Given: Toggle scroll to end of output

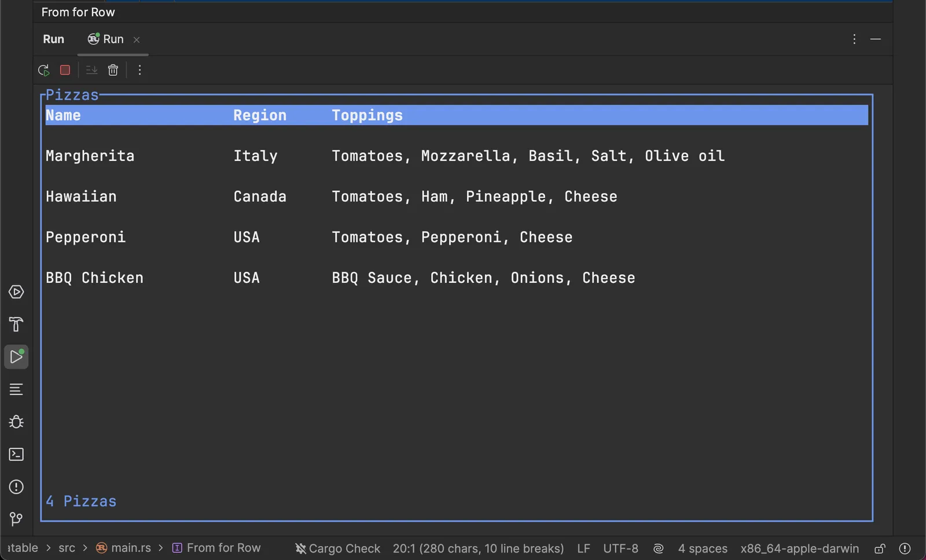Looking at the screenshot, I should click(91, 70).
